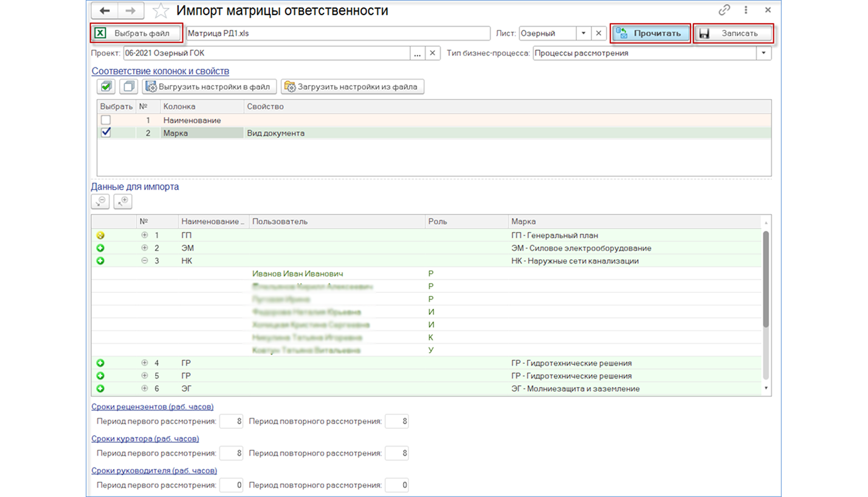Tick the checkbox for the Наименование column row
Screen dimensions: 868x497
click(x=106, y=120)
